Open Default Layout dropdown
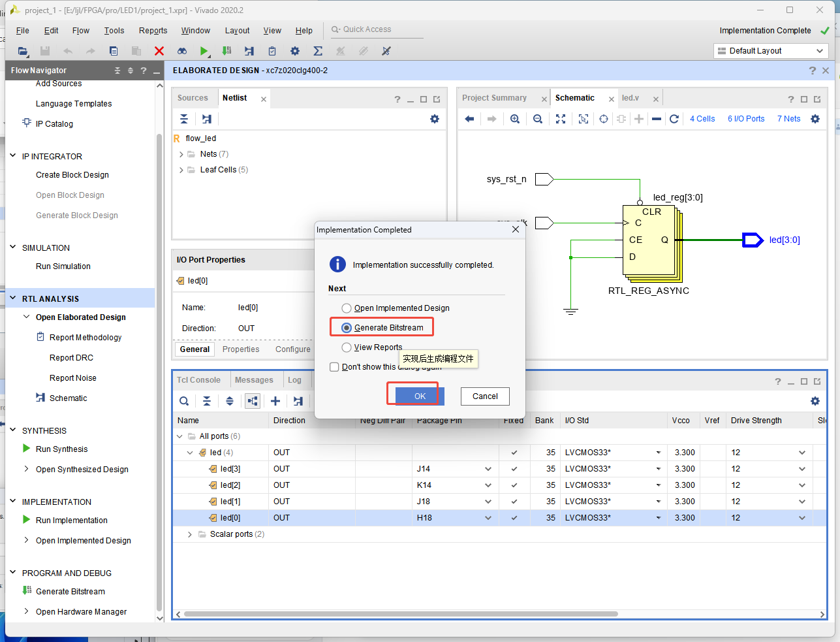The width and height of the screenshot is (840, 642). coord(771,51)
